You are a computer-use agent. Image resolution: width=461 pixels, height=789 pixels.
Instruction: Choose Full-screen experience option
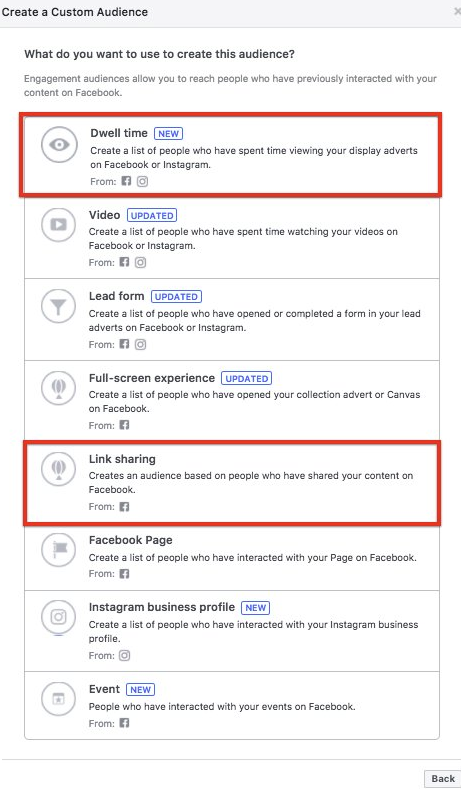[232, 401]
